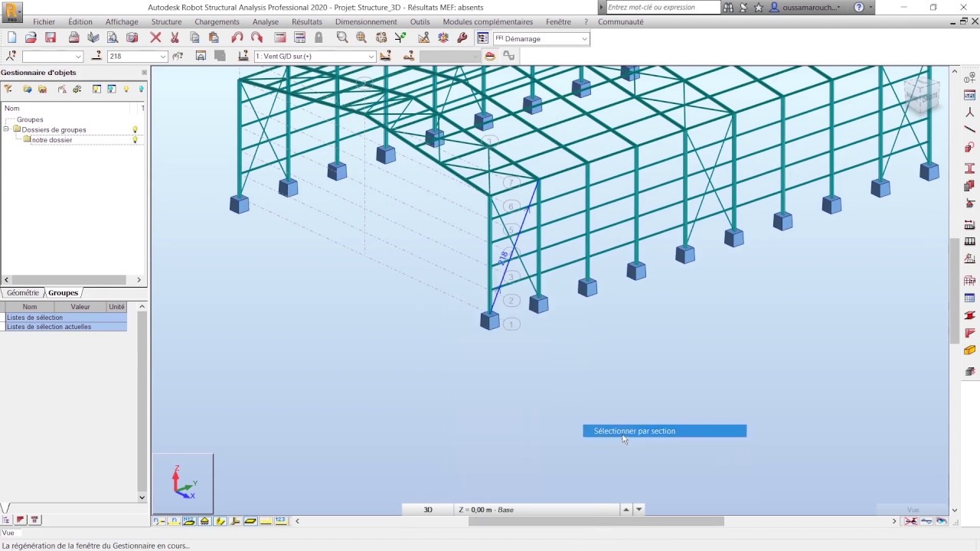This screenshot has height=551, width=980.
Task: Open the help question mark dropdown
Action: [871, 8]
